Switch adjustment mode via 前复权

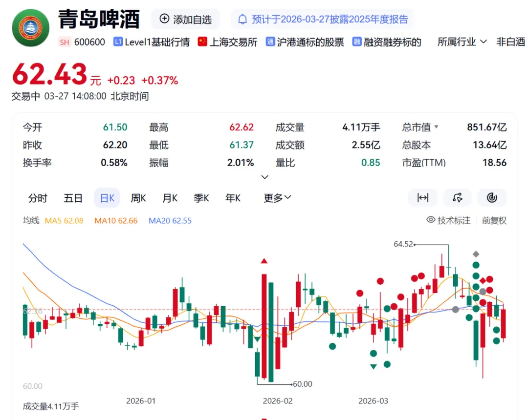tap(494, 220)
